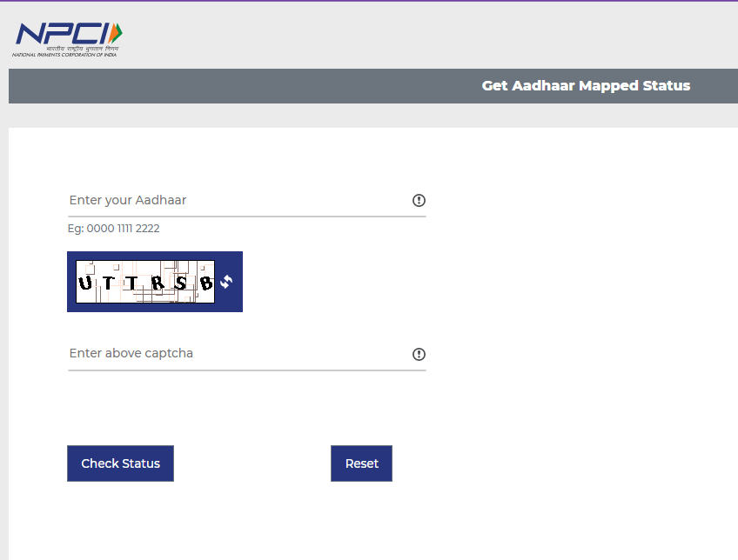Image resolution: width=738 pixels, height=560 pixels.
Task: Click the info icon beside Aadhaar field
Action: [419, 201]
